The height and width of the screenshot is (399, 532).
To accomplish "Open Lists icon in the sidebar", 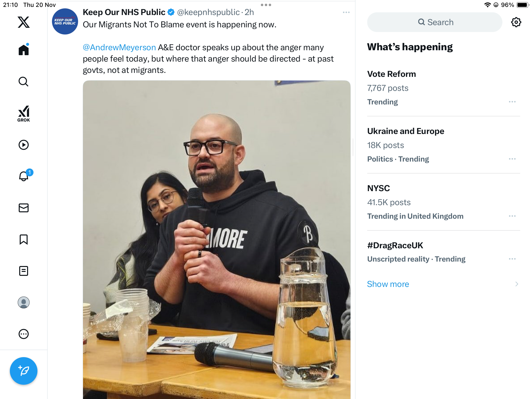I will [24, 271].
